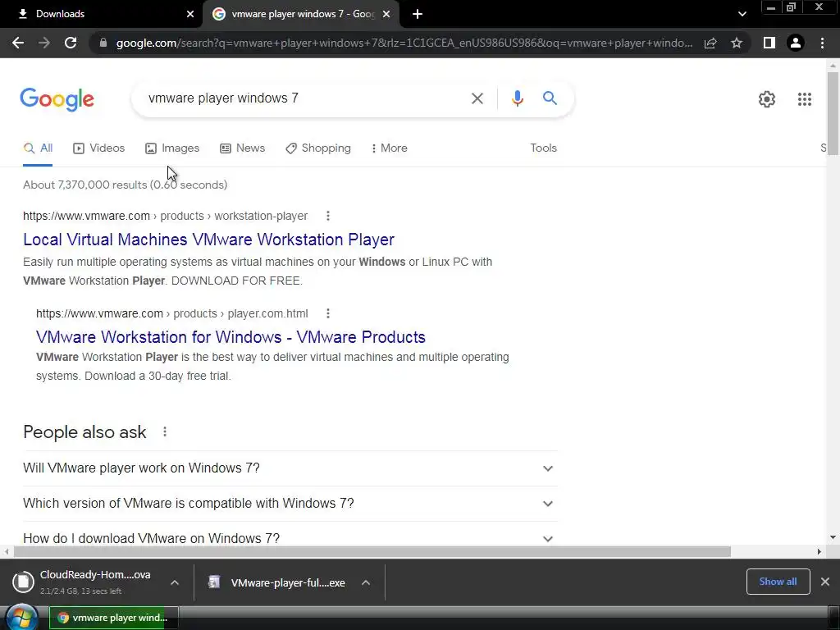Close the downloads shelf

pyautogui.click(x=825, y=582)
